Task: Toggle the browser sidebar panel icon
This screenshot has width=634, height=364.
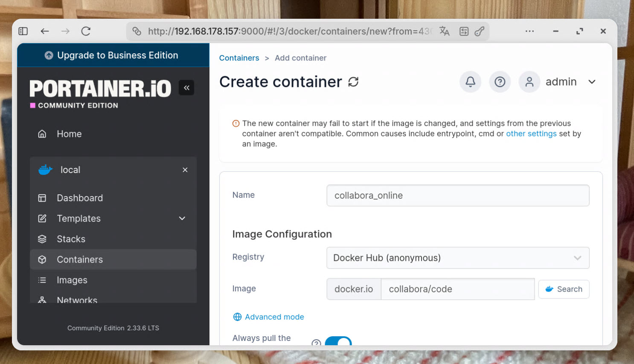Action: pos(23,31)
